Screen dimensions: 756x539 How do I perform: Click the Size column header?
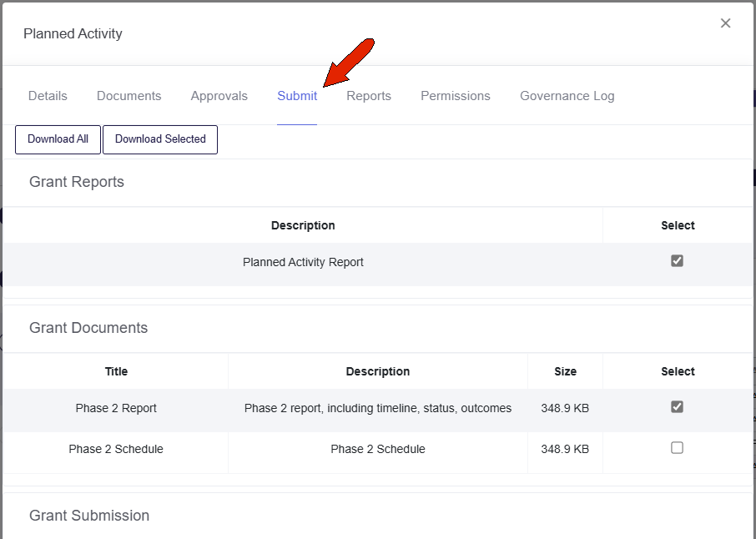pyautogui.click(x=565, y=371)
